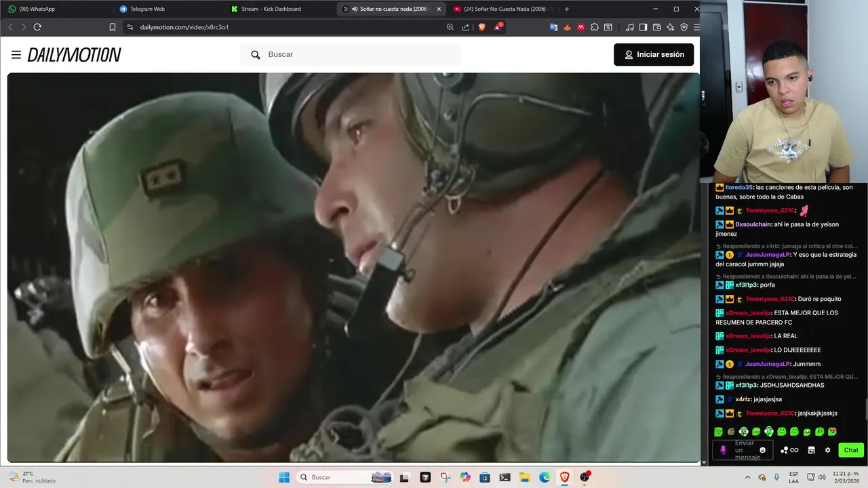Open the Kick chat shop icon

click(x=811, y=450)
